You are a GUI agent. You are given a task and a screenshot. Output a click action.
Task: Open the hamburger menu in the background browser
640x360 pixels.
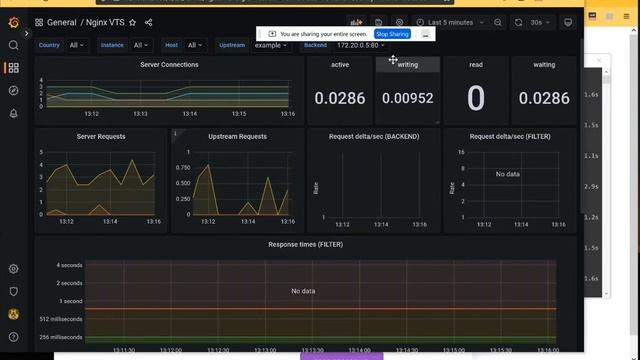click(627, 16)
